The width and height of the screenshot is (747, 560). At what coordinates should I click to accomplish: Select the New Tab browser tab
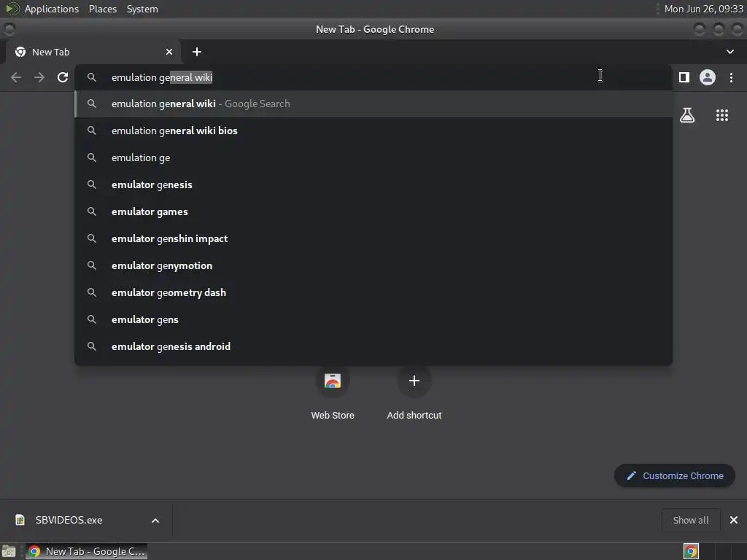point(93,52)
